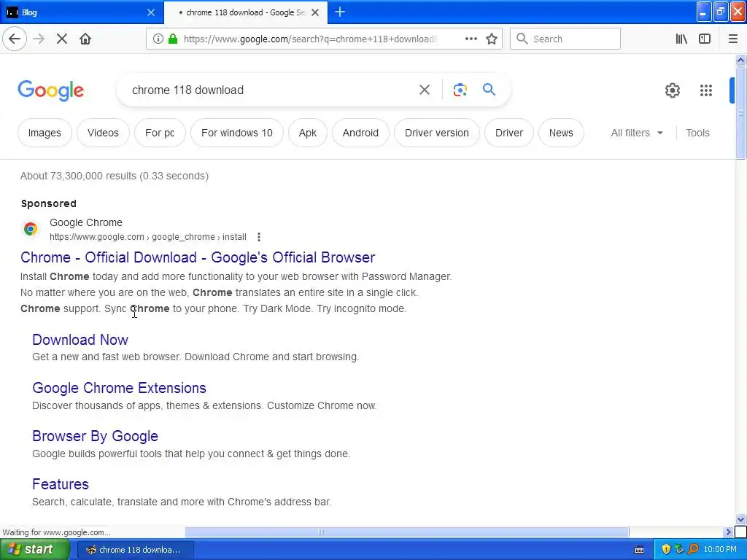Open the Firefox hamburger menu
747x560 pixels.
tap(733, 39)
